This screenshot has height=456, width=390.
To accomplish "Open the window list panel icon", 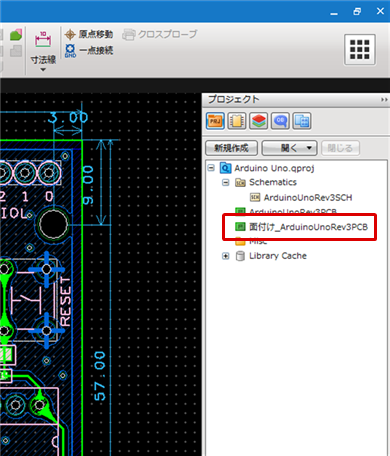I will tap(302, 121).
